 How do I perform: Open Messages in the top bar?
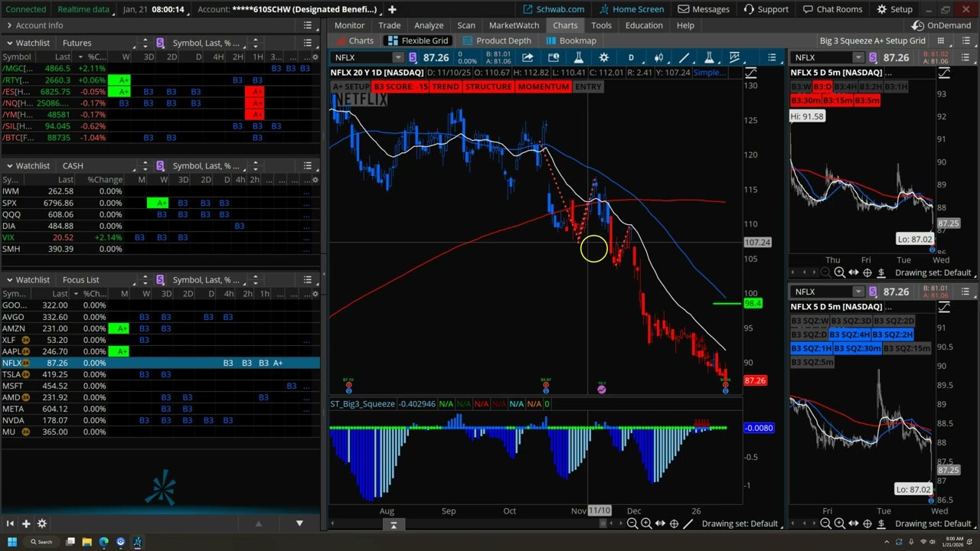coord(703,9)
